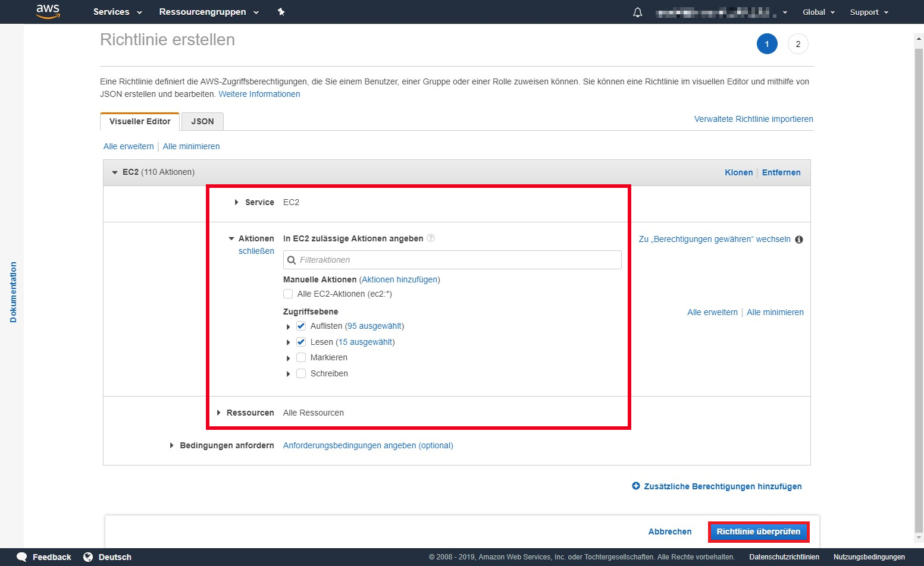Click Alle minimieren above the EC2 block
This screenshot has height=566, width=924.
coord(192,146)
